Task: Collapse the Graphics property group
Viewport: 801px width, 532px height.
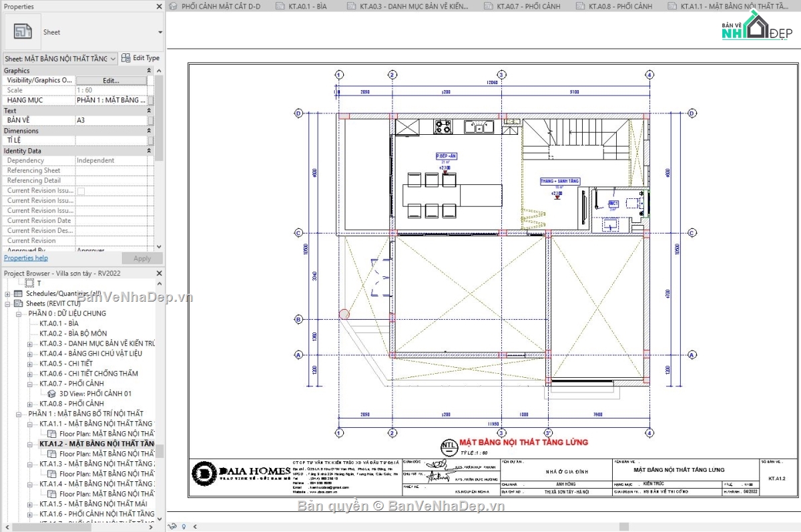Action: pyautogui.click(x=150, y=71)
